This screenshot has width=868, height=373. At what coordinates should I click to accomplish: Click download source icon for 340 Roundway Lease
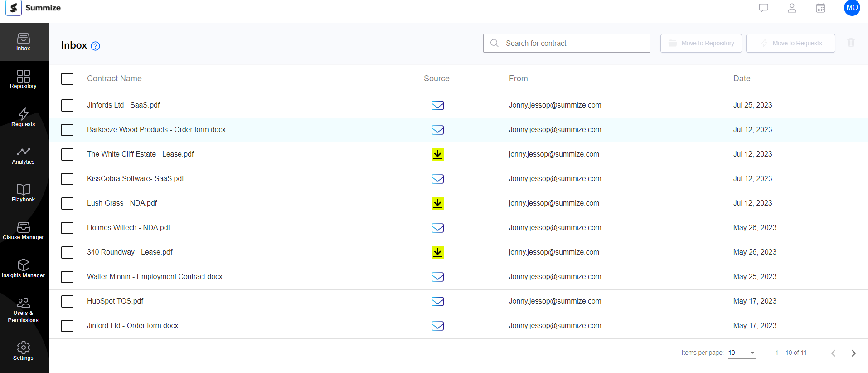point(437,252)
